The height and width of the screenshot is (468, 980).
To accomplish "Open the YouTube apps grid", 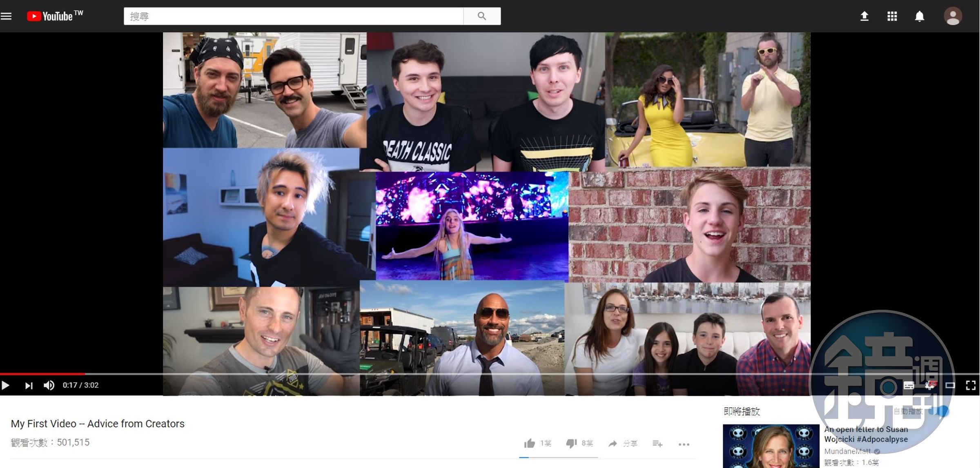I will click(x=892, y=16).
